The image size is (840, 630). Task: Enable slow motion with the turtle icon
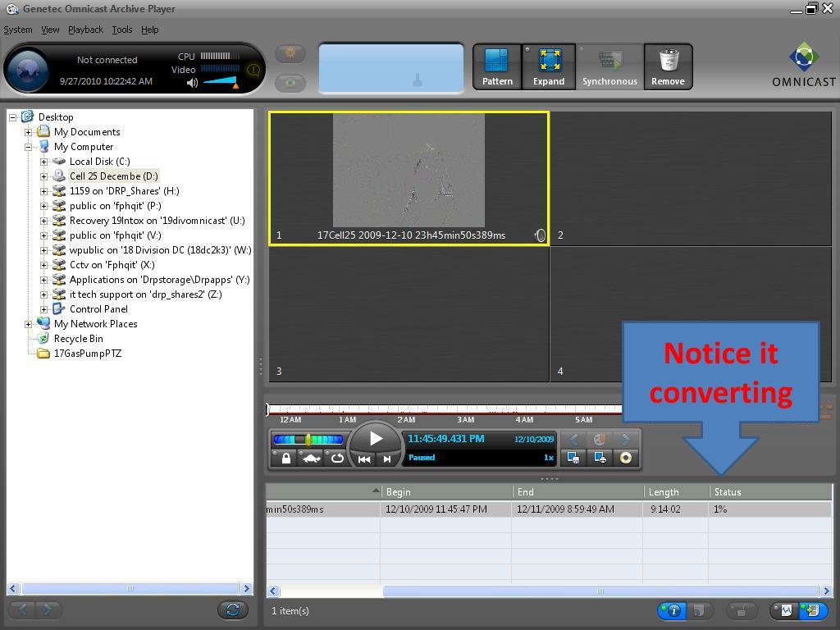(x=311, y=459)
